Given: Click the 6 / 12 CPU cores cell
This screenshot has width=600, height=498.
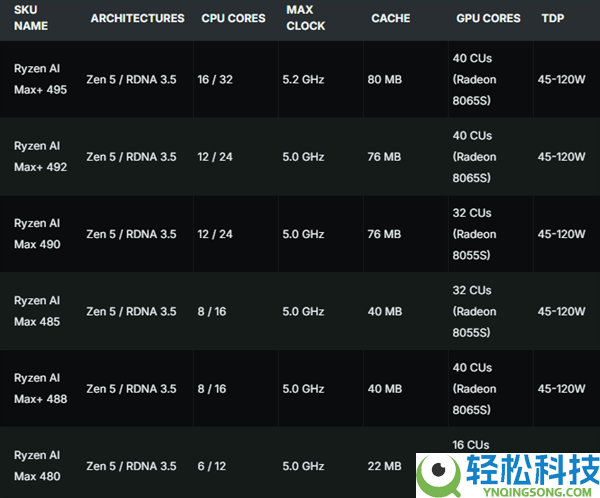Looking at the screenshot, I should [212, 466].
